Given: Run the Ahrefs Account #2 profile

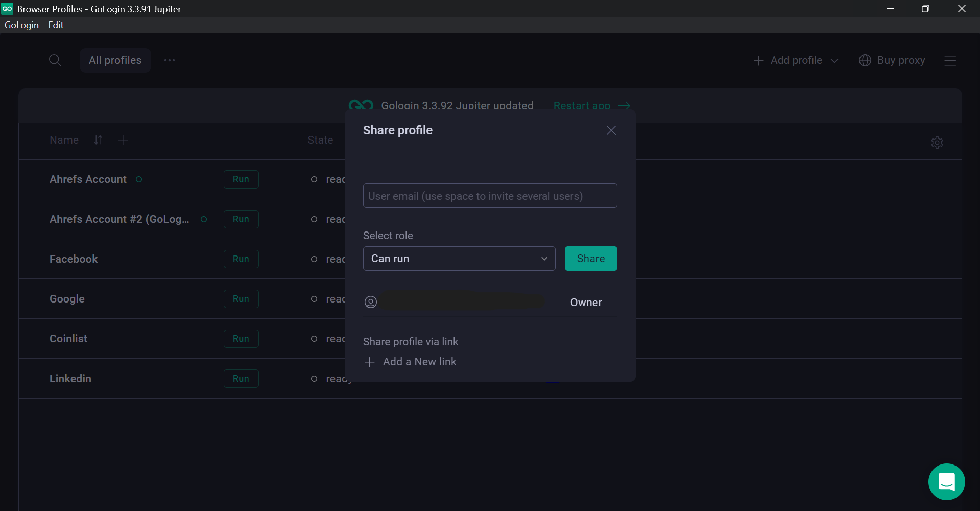Looking at the screenshot, I should (x=241, y=219).
